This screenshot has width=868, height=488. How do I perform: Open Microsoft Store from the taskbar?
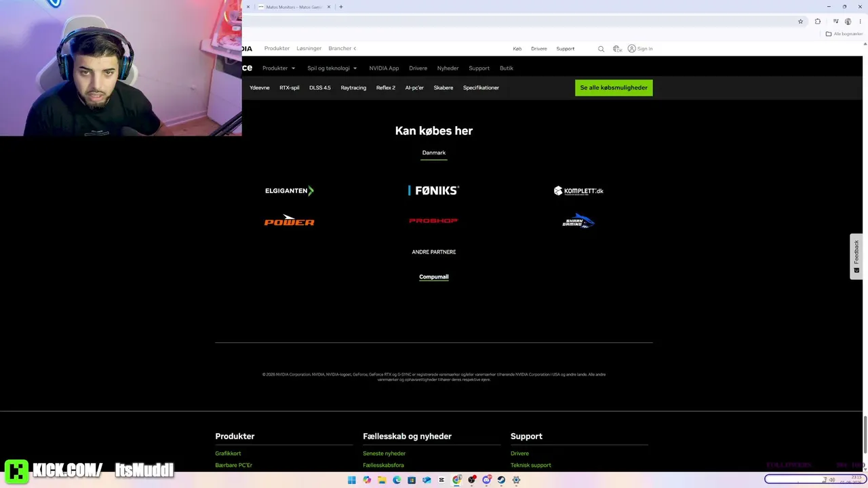click(x=412, y=480)
